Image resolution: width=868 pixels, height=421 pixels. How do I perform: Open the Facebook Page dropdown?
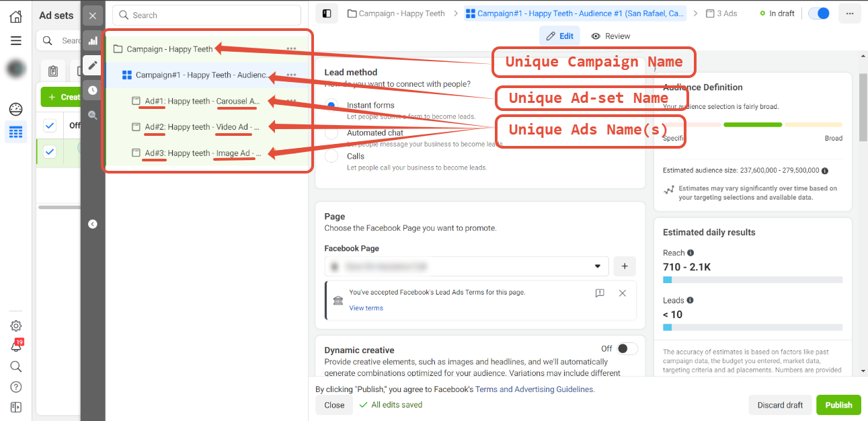[467, 266]
